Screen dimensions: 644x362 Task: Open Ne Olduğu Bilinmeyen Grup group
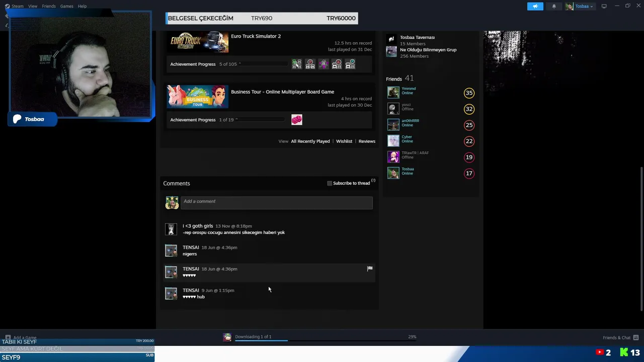[428, 50]
